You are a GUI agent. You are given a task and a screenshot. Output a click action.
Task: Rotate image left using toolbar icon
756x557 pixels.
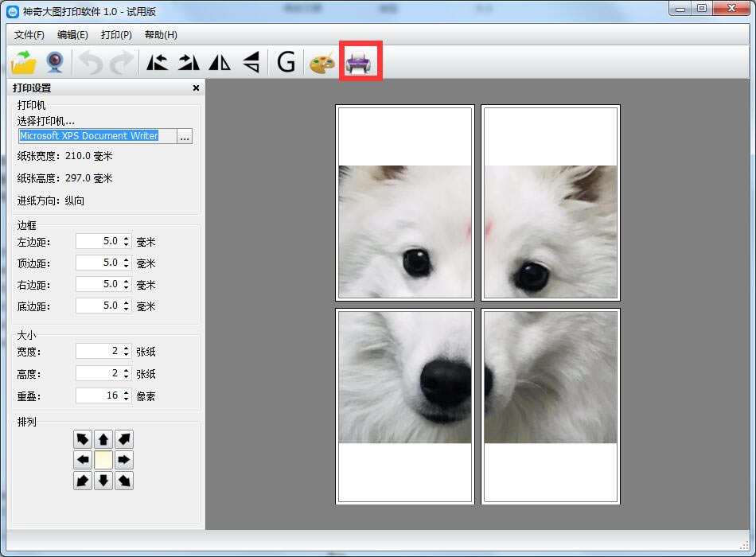pos(158,62)
